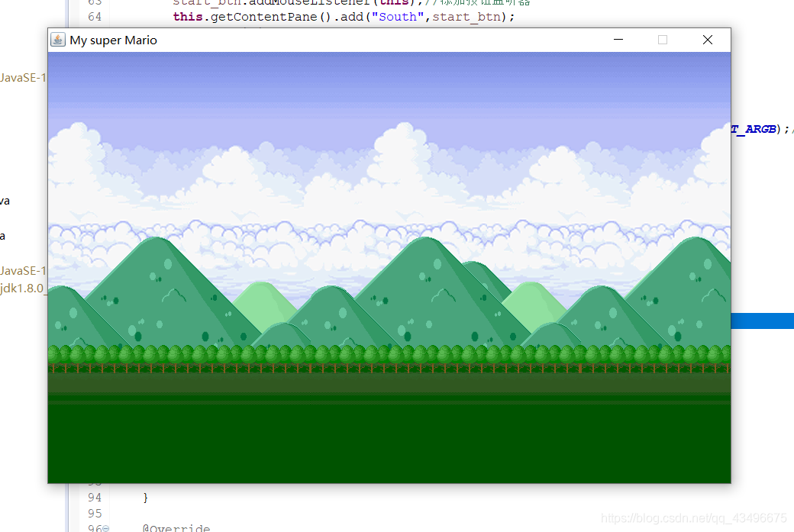Click the Java icon in My super Mario title bar
Viewport: 794px width, 532px height.
click(58, 40)
